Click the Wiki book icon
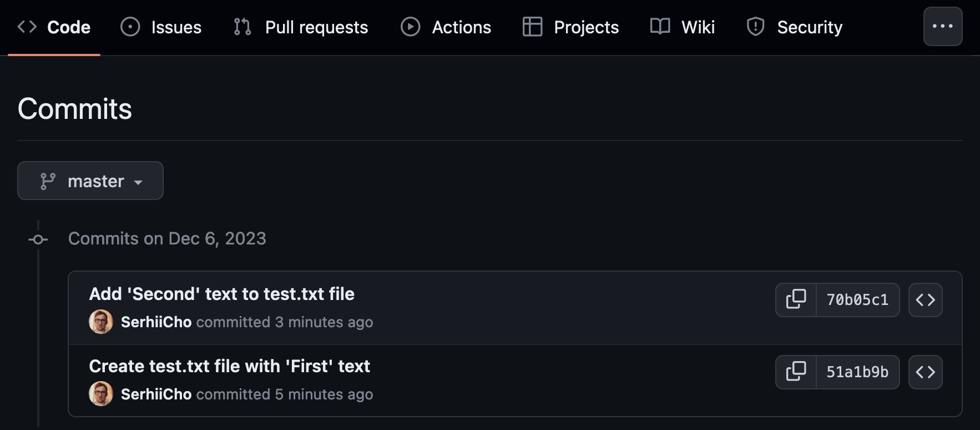Viewport: 980px width, 430px height. [660, 26]
